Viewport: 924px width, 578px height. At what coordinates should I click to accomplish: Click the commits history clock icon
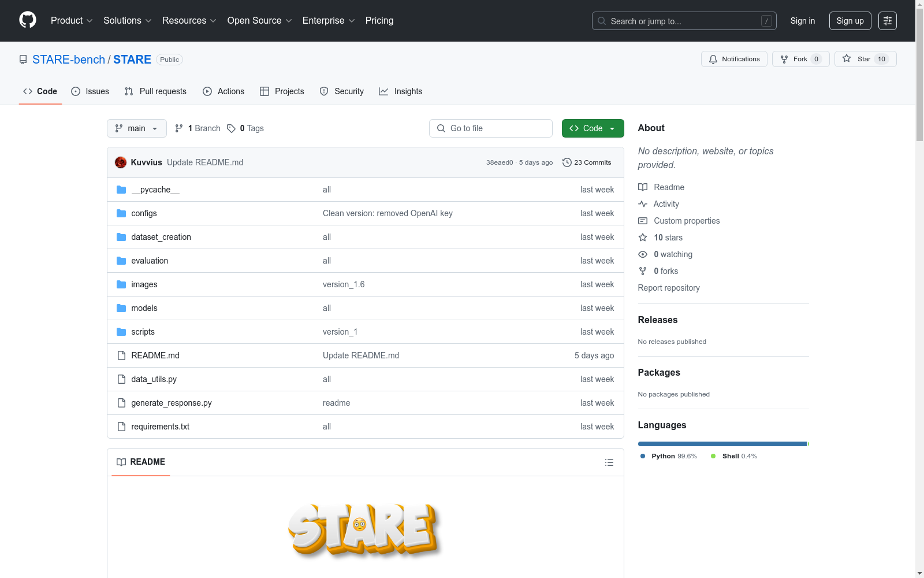point(567,162)
